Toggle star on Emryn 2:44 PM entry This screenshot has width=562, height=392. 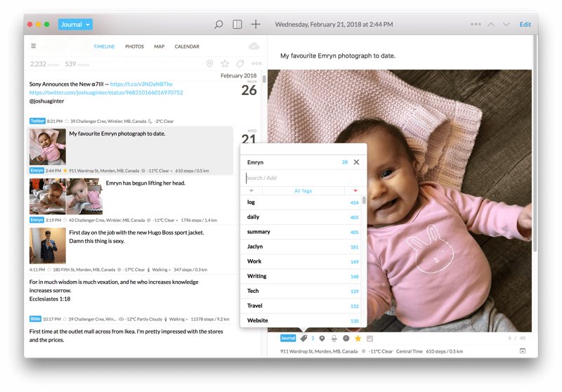(65, 171)
